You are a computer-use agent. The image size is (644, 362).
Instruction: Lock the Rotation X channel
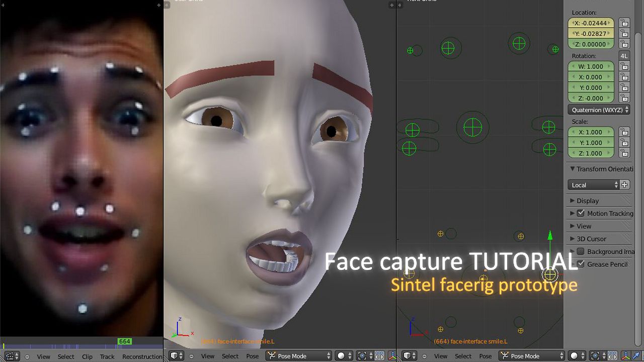point(624,77)
